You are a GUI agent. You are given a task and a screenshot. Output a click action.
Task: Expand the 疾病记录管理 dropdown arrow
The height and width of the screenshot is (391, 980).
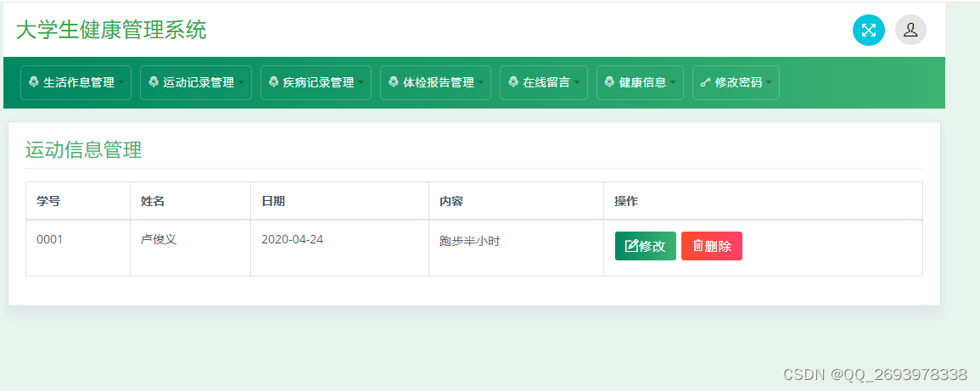coord(360,82)
